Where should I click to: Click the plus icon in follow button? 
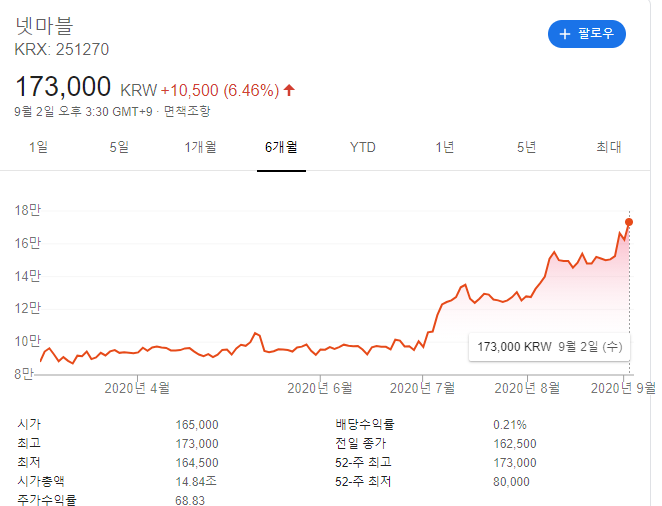564,34
